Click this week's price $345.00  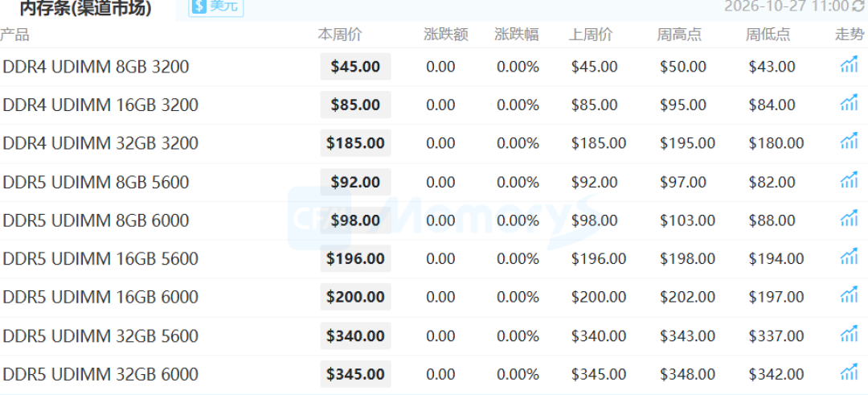(x=355, y=374)
